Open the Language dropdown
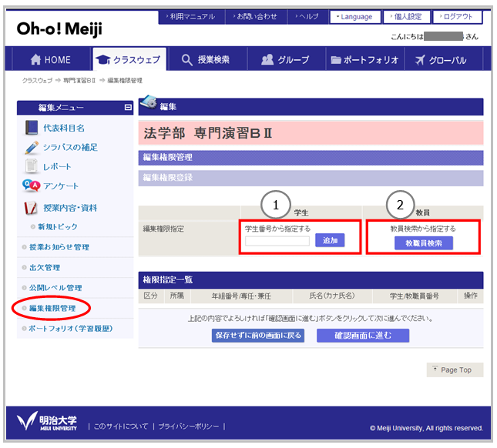Viewport: 497px width, 448px height. 354,17
